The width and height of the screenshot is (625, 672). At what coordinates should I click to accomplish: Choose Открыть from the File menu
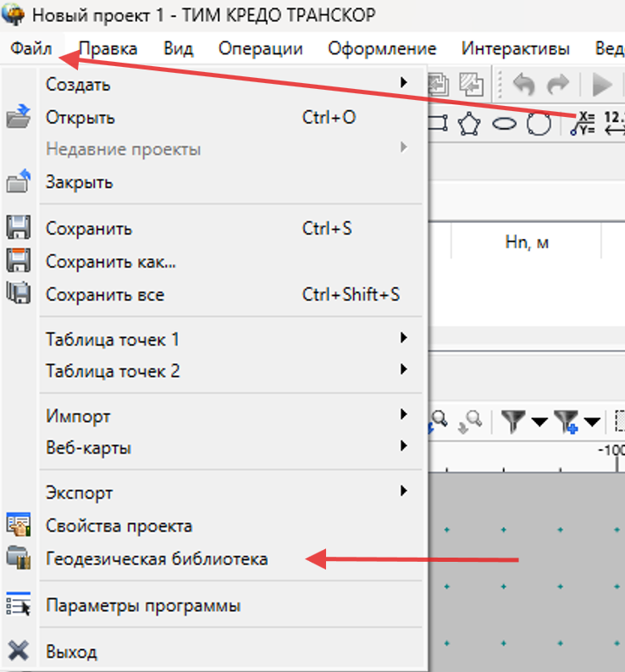pyautogui.click(x=231, y=118)
